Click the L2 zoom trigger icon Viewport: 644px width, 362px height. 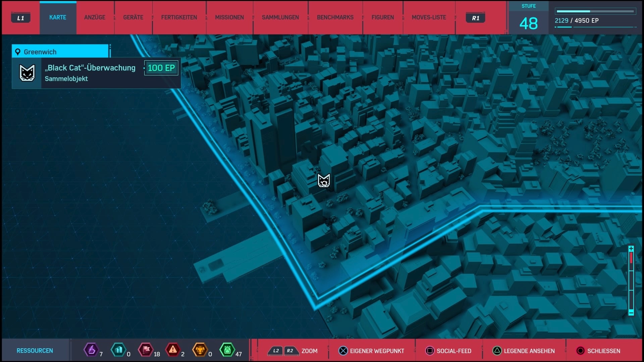pos(275,351)
